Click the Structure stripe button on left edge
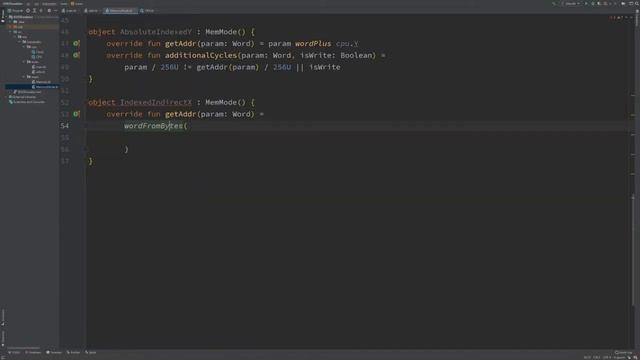Screen dimensions: 640x360 [x=2, y=317]
